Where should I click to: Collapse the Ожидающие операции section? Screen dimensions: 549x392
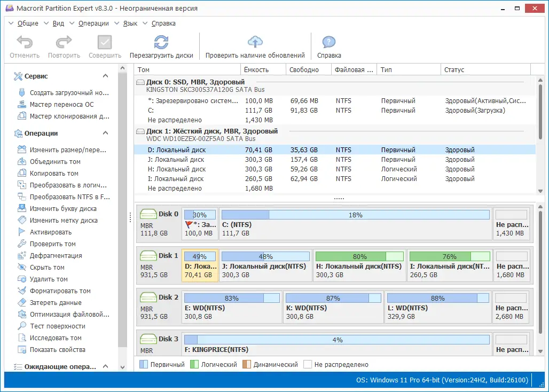pyautogui.click(x=106, y=367)
